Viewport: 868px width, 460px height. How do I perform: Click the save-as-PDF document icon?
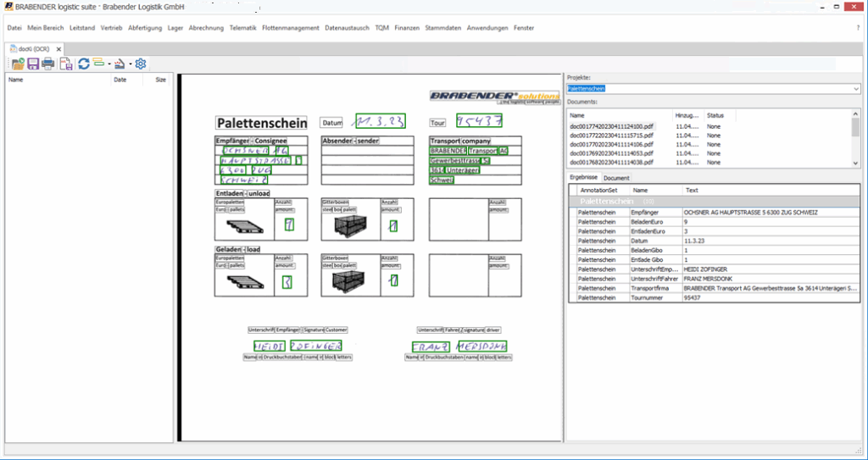point(65,64)
